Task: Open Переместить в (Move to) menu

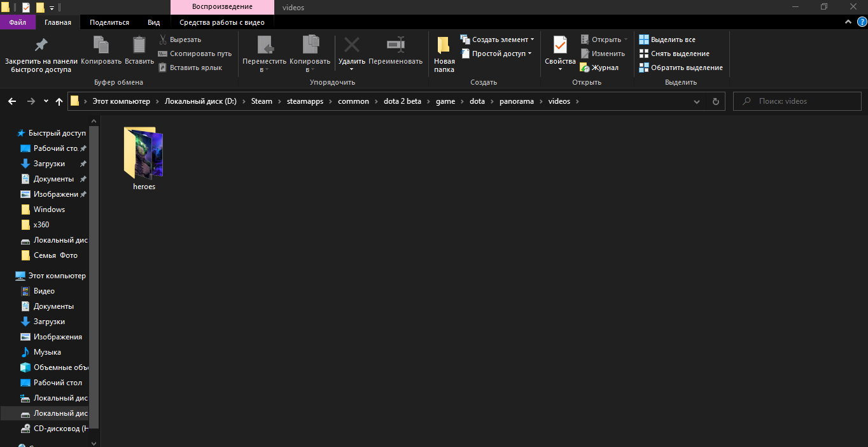Action: [x=264, y=54]
